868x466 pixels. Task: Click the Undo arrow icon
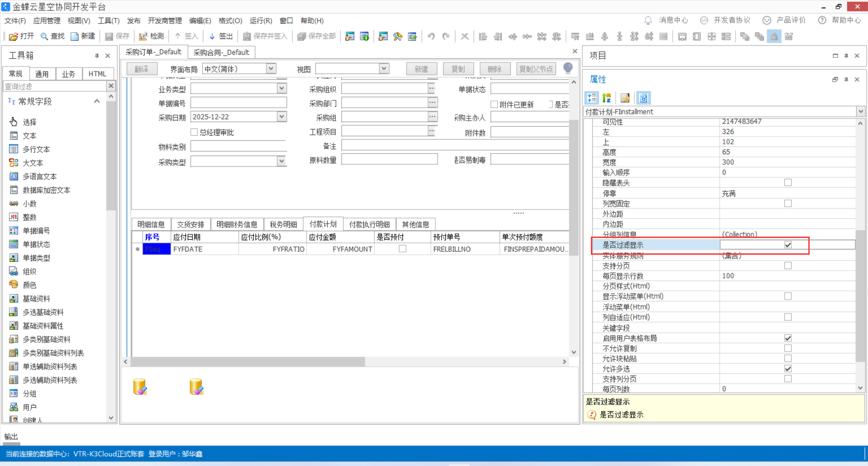pos(430,36)
